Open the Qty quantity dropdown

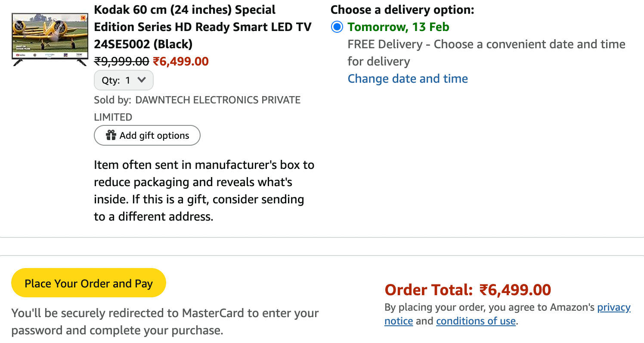point(124,80)
